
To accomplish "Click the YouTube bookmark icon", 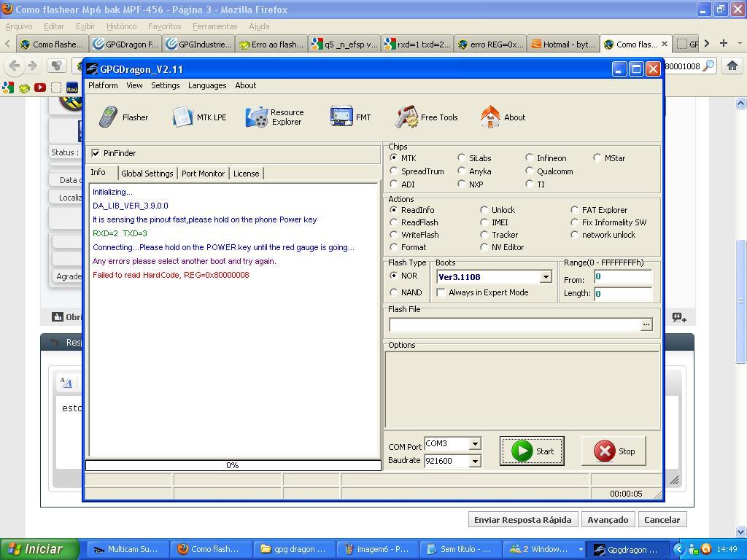I will point(40,87).
